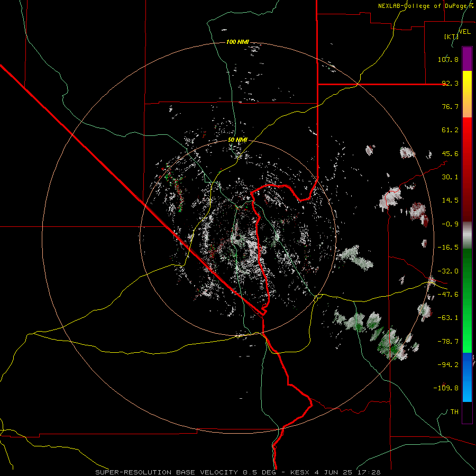Click the -47.6 value on velocity scale
The width and height of the screenshot is (476, 476).
(448, 295)
